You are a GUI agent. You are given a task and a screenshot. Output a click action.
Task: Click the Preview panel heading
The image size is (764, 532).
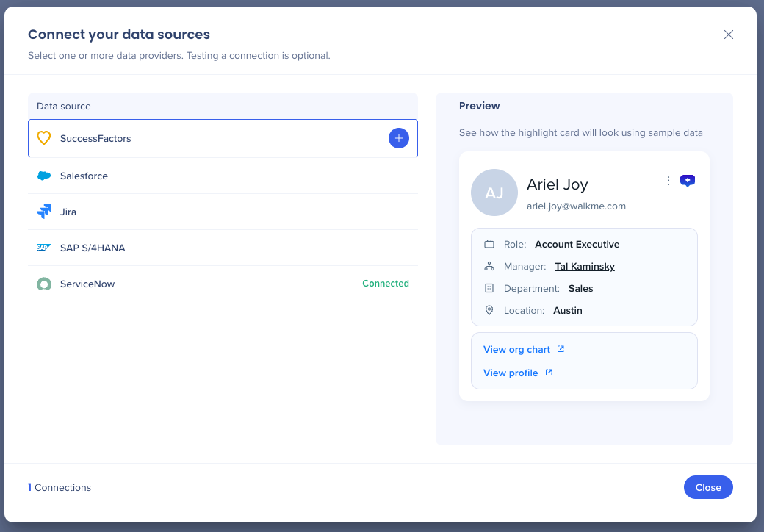(480, 106)
